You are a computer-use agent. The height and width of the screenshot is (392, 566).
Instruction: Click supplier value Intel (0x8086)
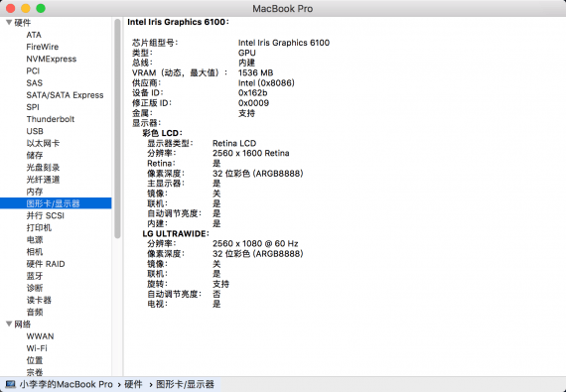tap(266, 83)
